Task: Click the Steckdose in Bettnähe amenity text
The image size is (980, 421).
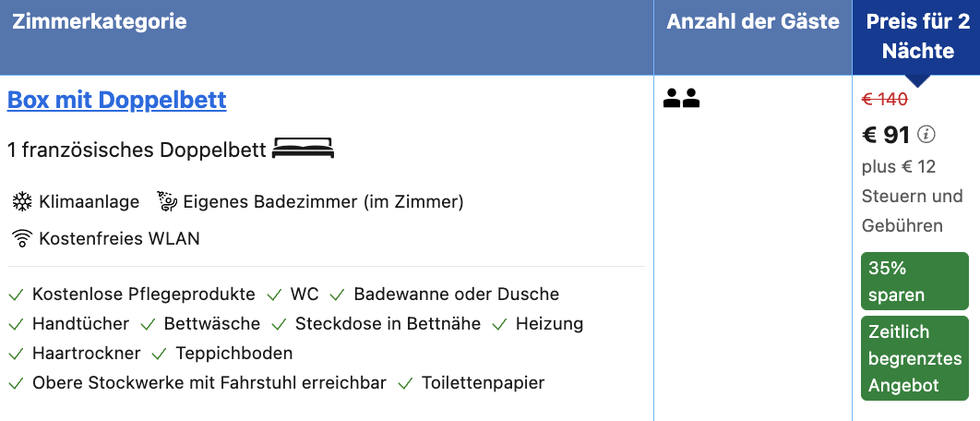Action: [388, 323]
